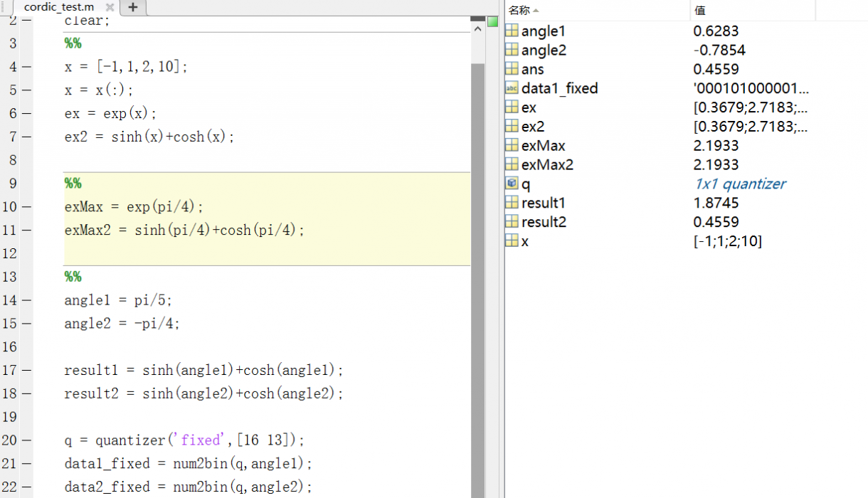Toggle breakpoint dash on line 17

(x=26, y=370)
